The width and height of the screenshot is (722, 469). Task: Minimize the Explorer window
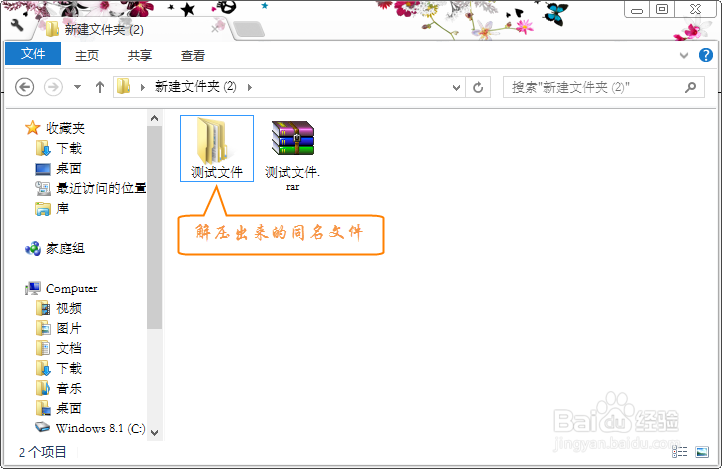point(637,10)
